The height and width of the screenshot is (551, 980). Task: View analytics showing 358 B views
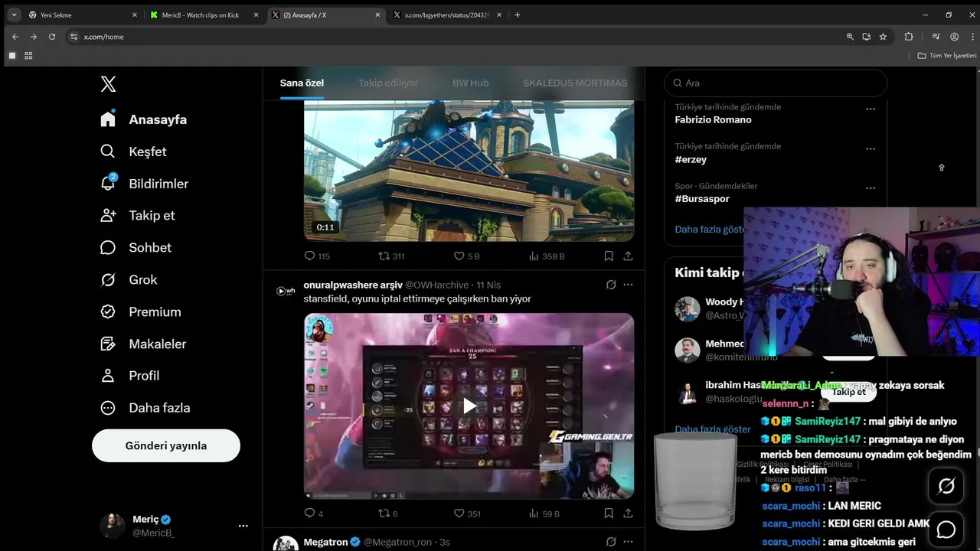(546, 256)
